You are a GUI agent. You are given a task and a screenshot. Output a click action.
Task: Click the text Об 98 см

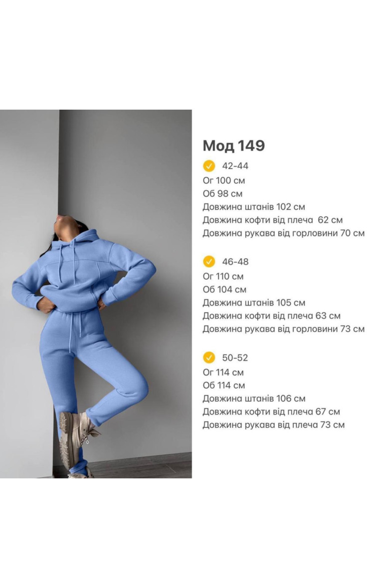[x=222, y=193]
